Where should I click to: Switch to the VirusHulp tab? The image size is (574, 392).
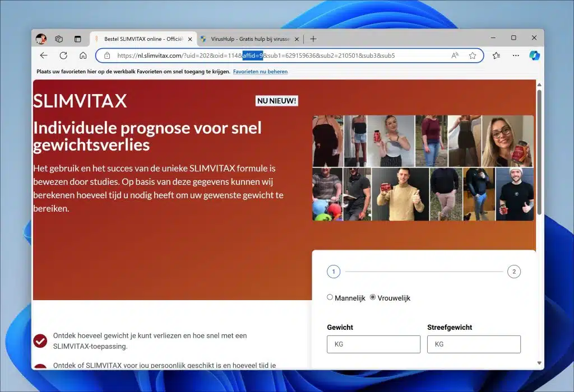click(x=251, y=39)
